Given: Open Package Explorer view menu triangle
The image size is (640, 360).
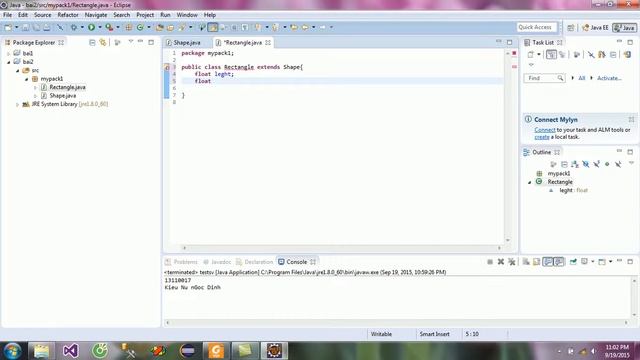Looking at the screenshot, I should 131,42.
